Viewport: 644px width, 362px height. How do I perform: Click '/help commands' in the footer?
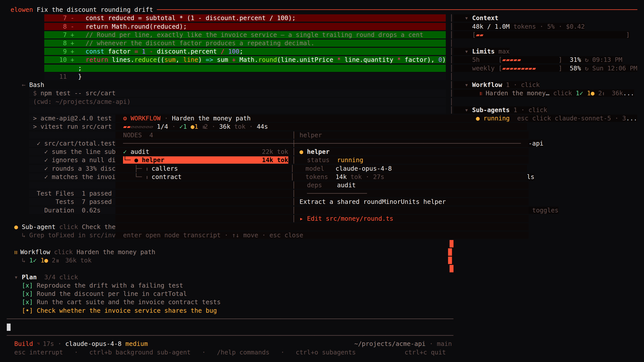click(x=243, y=352)
